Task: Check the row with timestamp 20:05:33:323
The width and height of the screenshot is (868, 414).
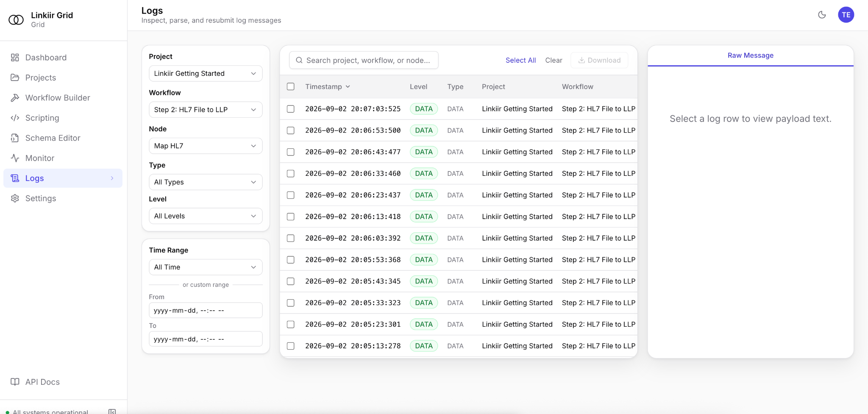Action: pyautogui.click(x=291, y=303)
